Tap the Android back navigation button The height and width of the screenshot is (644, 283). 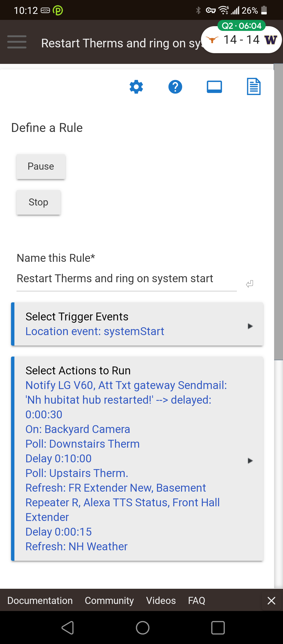68,628
